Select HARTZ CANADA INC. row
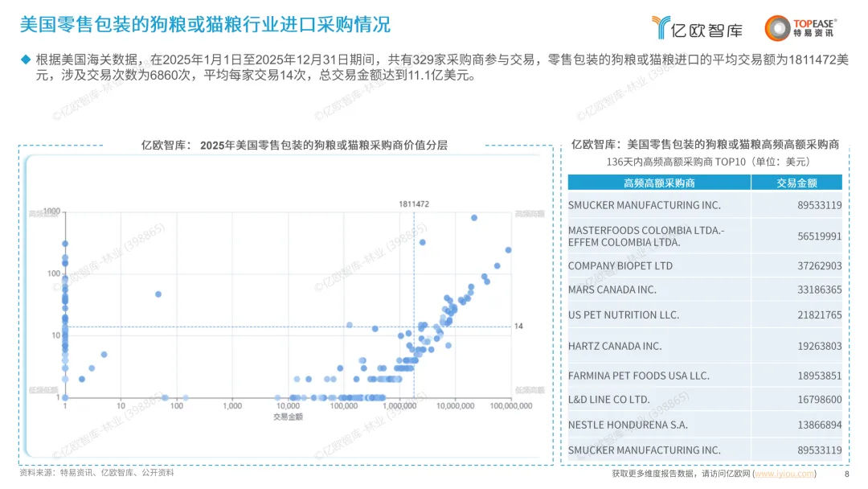 pos(705,346)
